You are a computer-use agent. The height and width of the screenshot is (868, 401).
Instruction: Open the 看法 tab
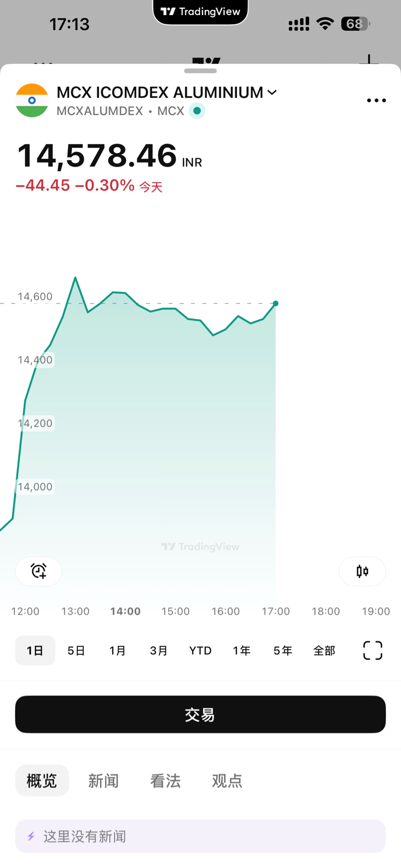pos(165,780)
